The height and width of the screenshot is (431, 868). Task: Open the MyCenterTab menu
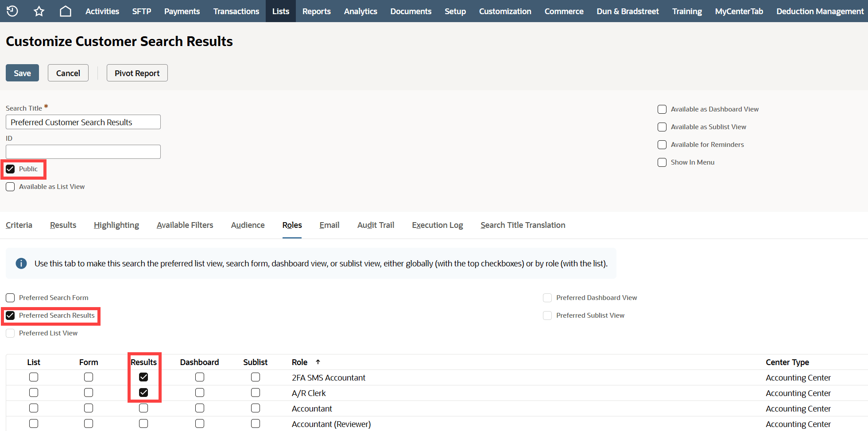pos(739,11)
